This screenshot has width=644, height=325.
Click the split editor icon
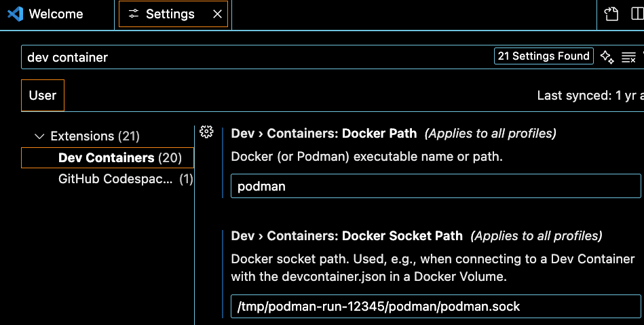pyautogui.click(x=637, y=14)
